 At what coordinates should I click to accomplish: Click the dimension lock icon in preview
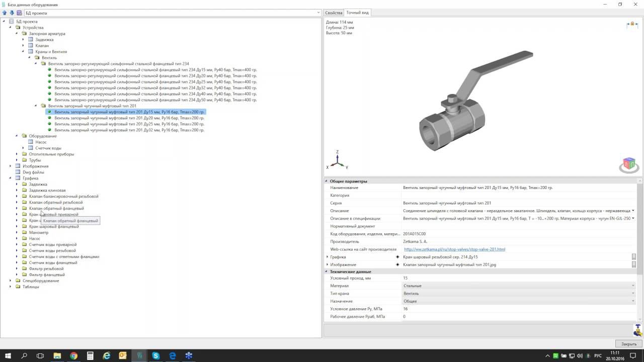pos(632,25)
